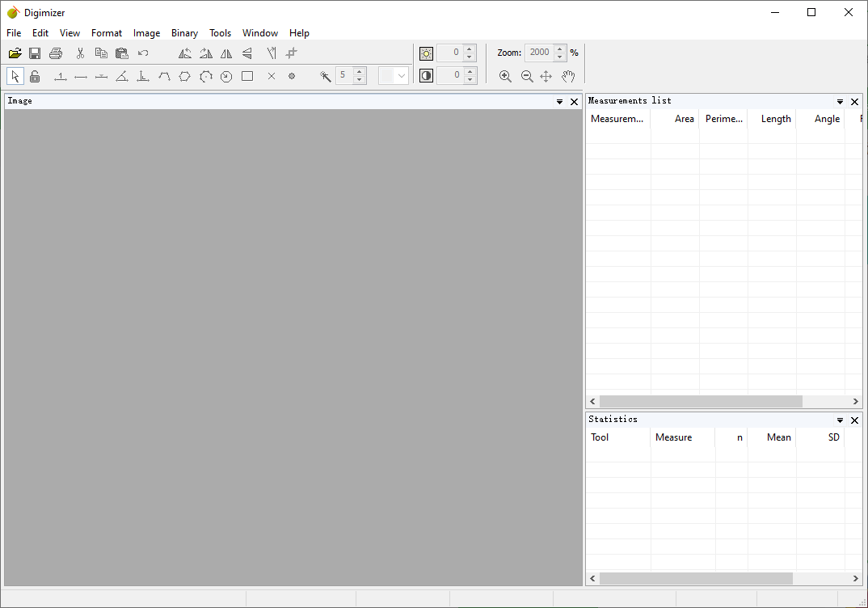Open an image file with the folder icon
Viewport: 868px width, 608px height.
(x=15, y=53)
